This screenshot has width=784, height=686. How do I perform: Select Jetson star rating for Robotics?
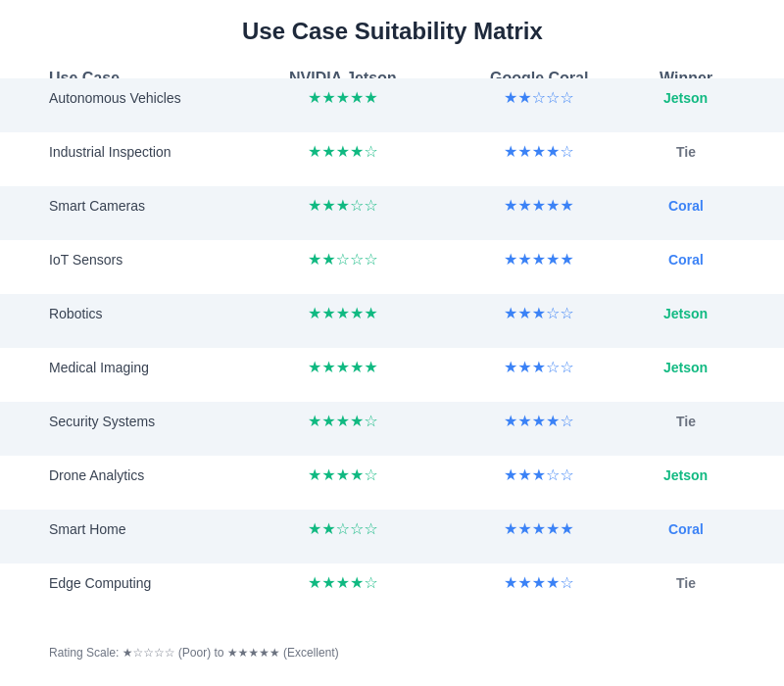pos(342,314)
